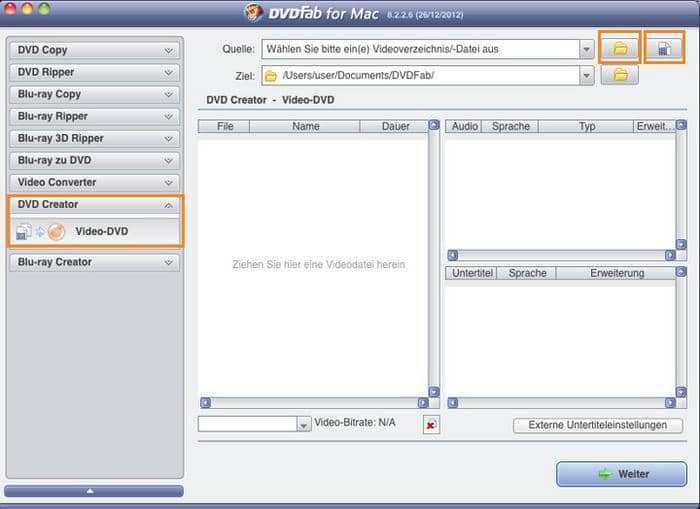Click Sprache header in subtitle table
This screenshot has width=700, height=509.
coord(527,273)
